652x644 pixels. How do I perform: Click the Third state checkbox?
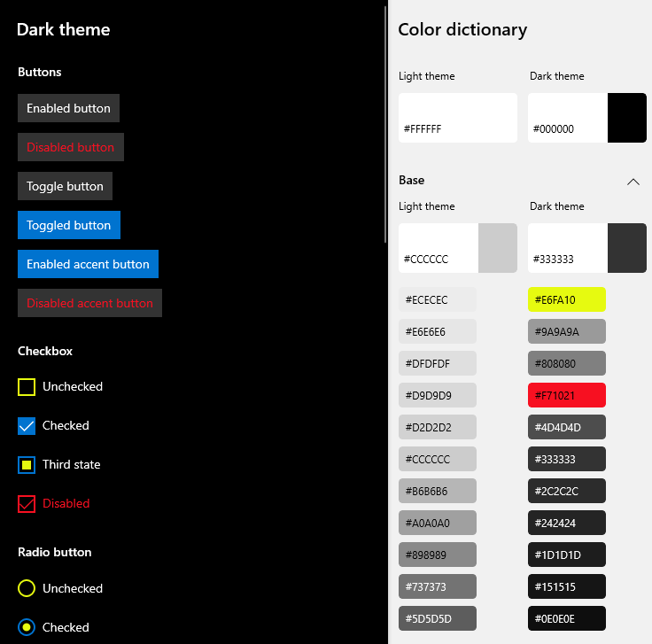point(27,465)
